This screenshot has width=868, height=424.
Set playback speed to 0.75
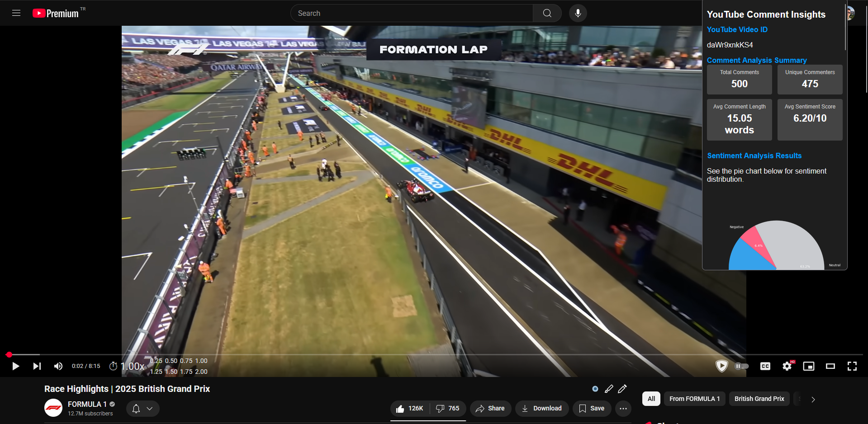coord(186,361)
